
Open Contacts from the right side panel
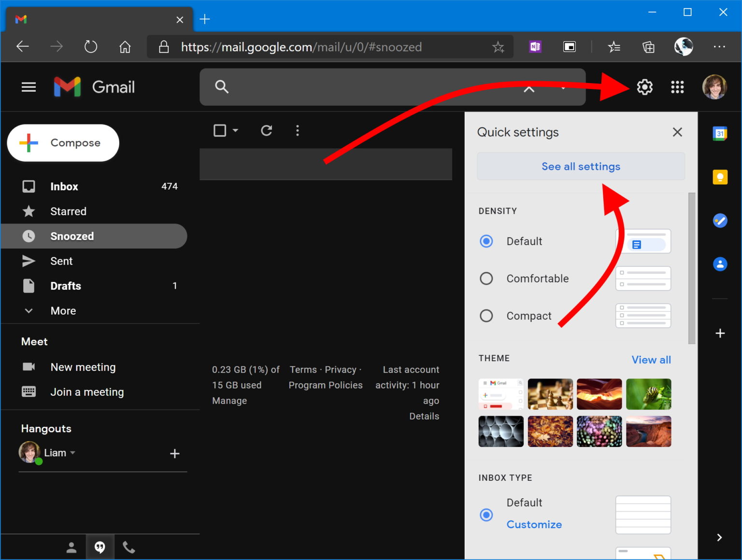720,264
